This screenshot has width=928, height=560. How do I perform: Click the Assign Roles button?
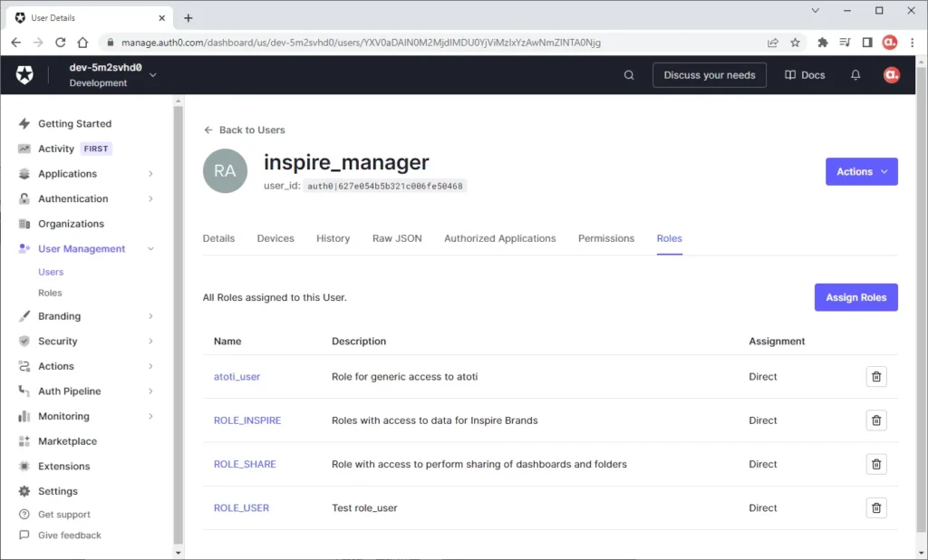(855, 297)
